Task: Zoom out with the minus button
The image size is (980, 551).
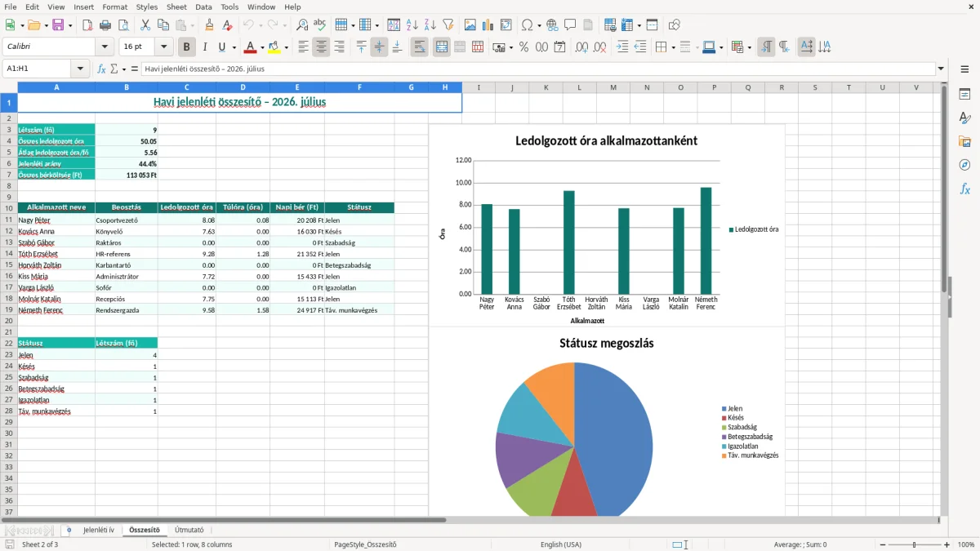Action: [x=882, y=544]
